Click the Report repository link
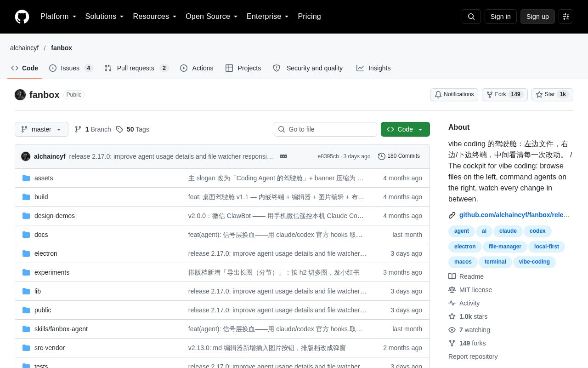The image size is (588, 368). (x=473, y=356)
